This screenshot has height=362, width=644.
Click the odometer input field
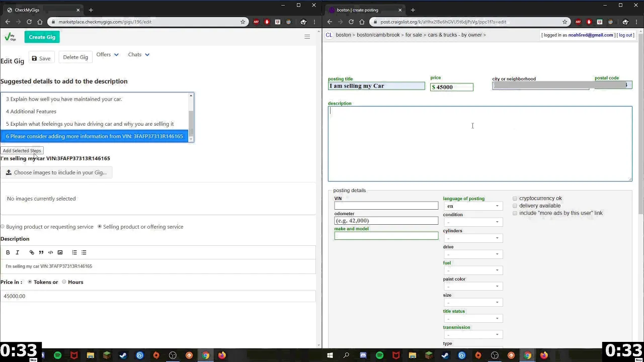[x=386, y=221]
